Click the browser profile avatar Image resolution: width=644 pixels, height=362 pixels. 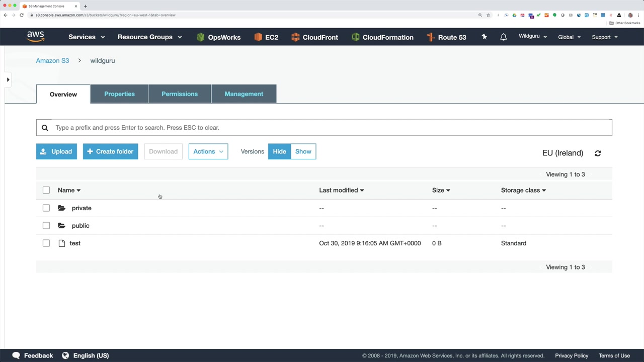[630, 15]
